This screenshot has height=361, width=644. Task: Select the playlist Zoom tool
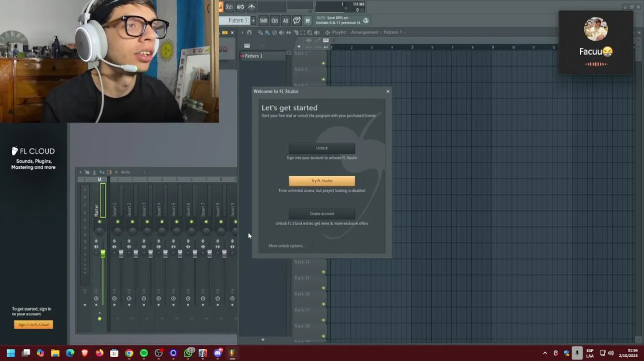[310, 32]
